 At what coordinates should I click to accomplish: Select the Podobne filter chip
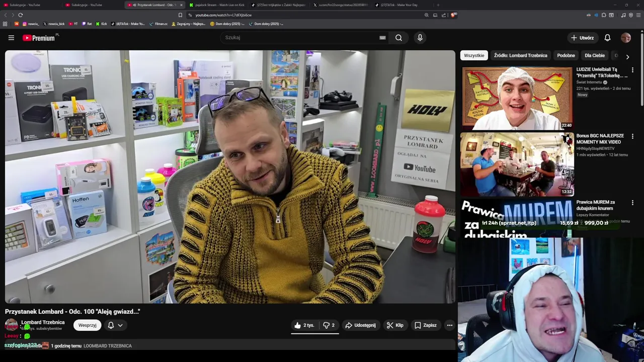click(x=566, y=56)
